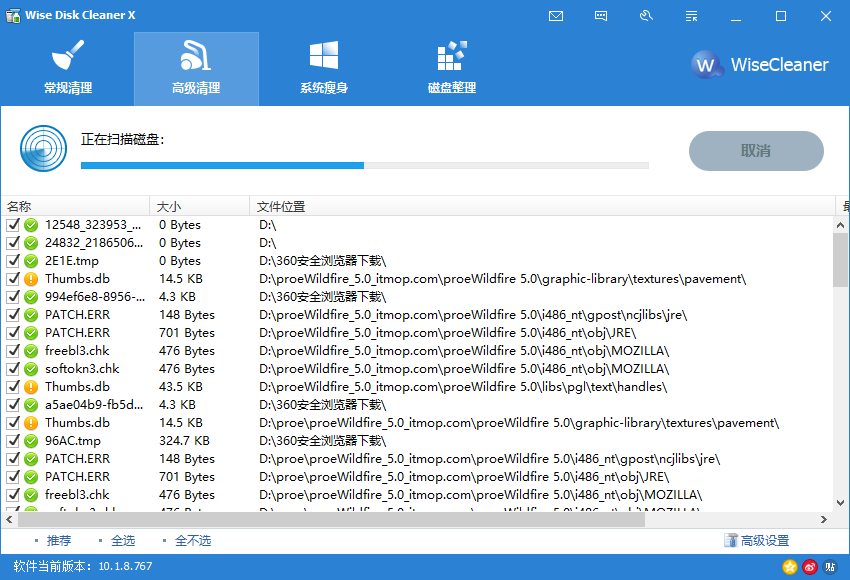Viewport: 850px width, 580px height.
Task: Sort by the 大小 column header
Action: point(199,207)
